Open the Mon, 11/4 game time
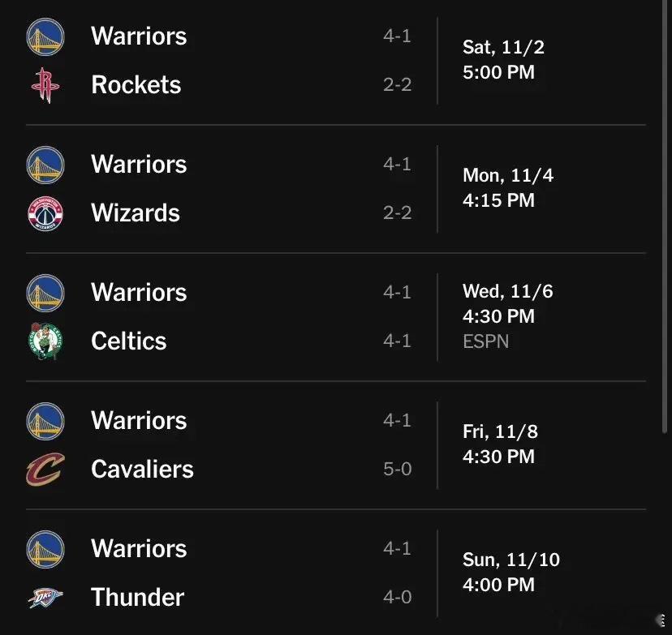 (498, 200)
